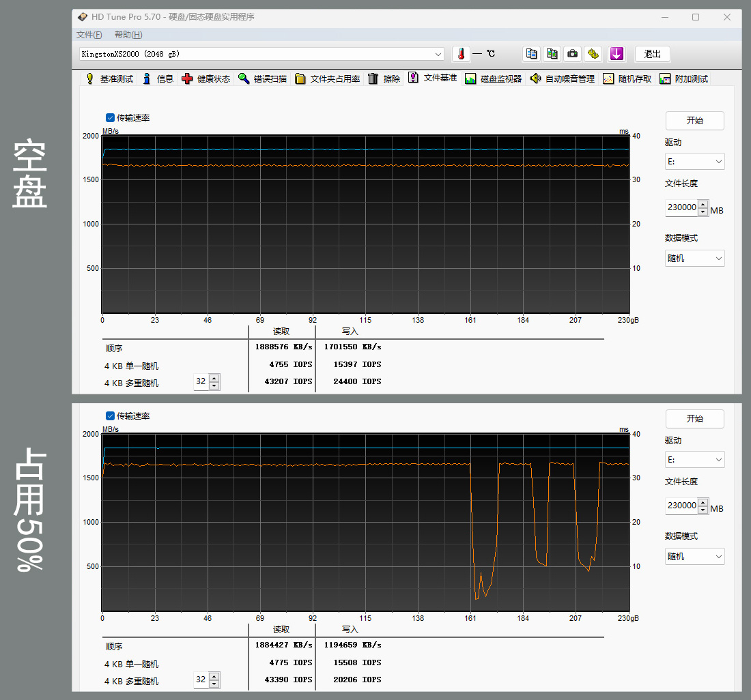Click the copy text to clipboard icon

click(x=531, y=54)
